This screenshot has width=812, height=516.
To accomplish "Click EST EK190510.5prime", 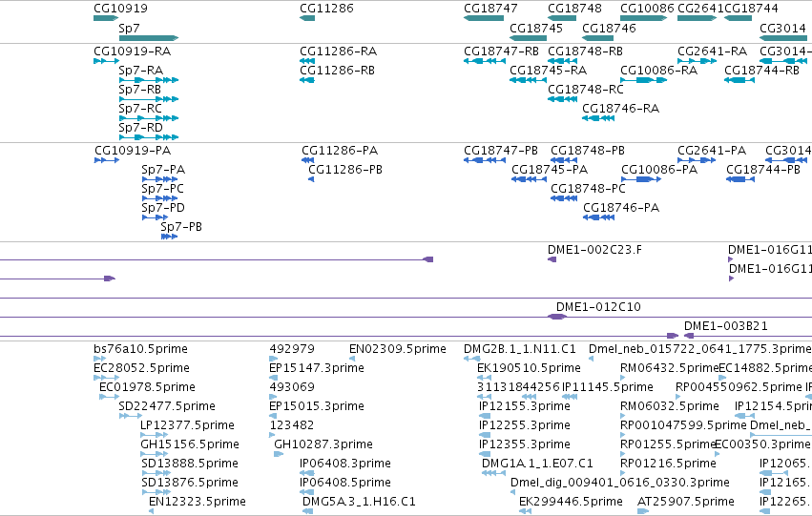I will [x=530, y=368].
